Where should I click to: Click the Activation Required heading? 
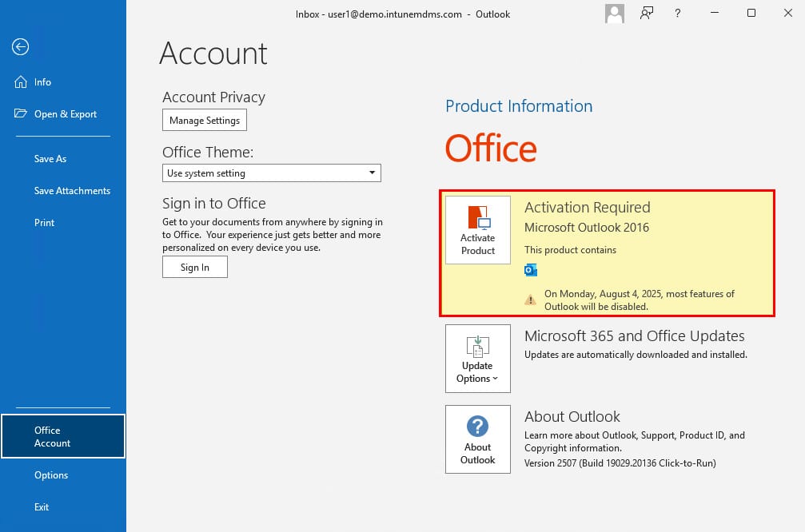coord(588,207)
